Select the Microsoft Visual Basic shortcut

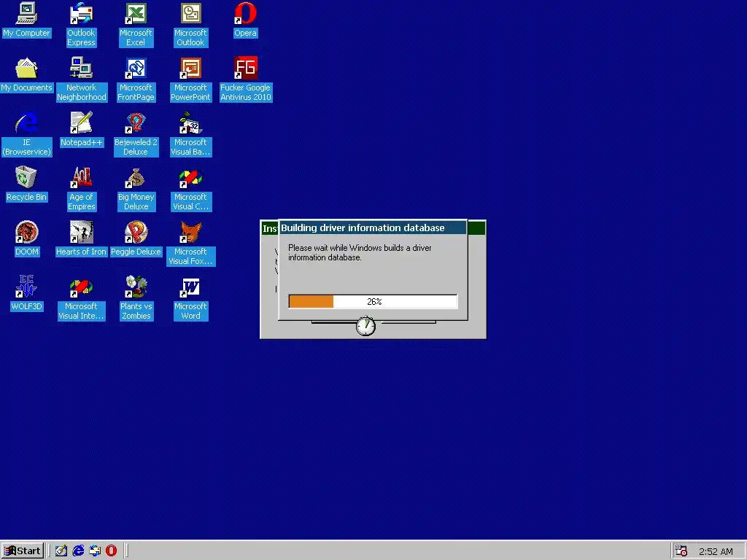[x=190, y=134]
